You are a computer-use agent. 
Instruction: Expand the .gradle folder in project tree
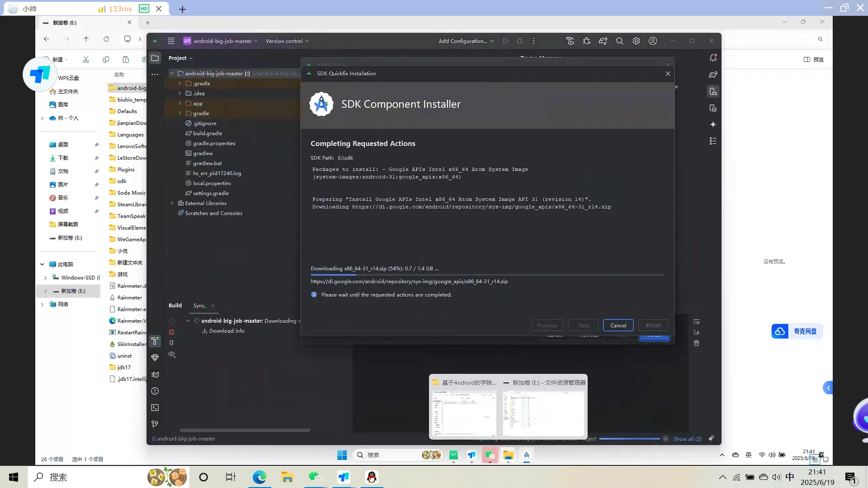[180, 84]
